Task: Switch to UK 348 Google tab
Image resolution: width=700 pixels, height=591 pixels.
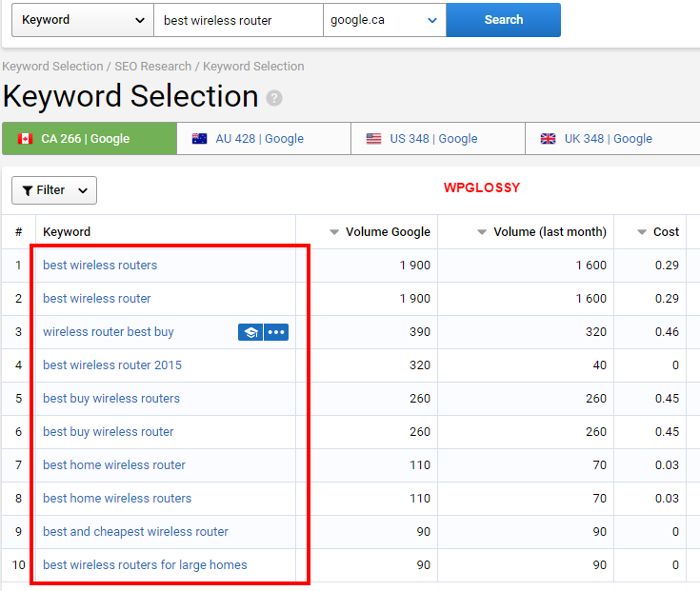Action: (x=612, y=139)
